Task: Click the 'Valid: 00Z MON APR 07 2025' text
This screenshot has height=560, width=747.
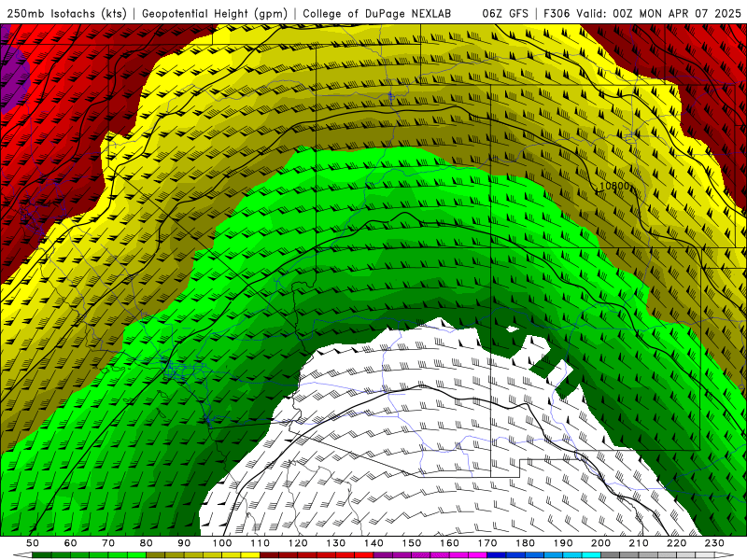Action: coord(658,13)
